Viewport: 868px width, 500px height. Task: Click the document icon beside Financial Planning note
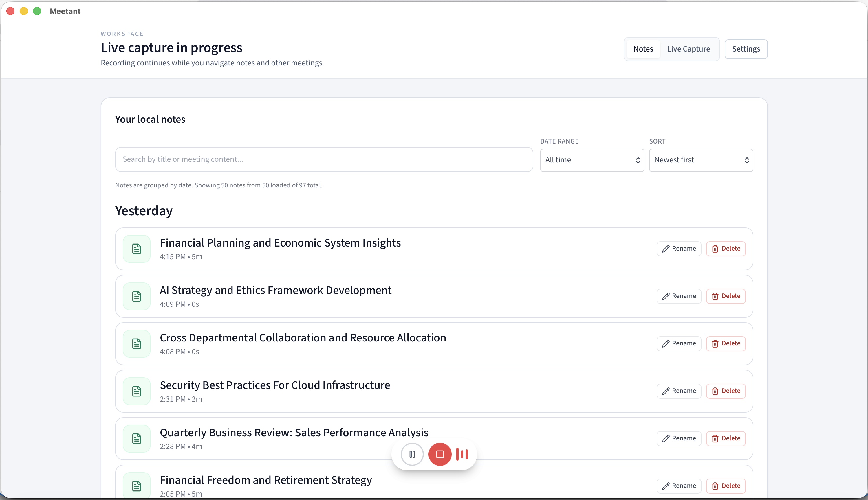pos(136,248)
